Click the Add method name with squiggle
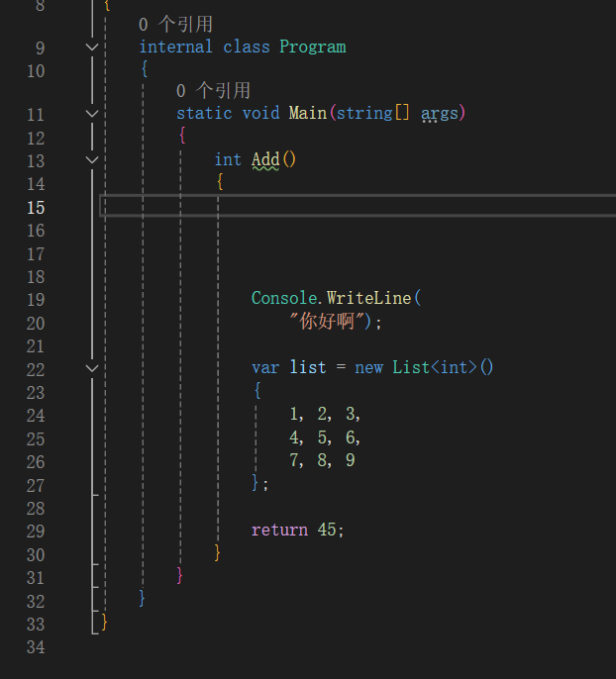The width and height of the screenshot is (616, 679). point(265,159)
